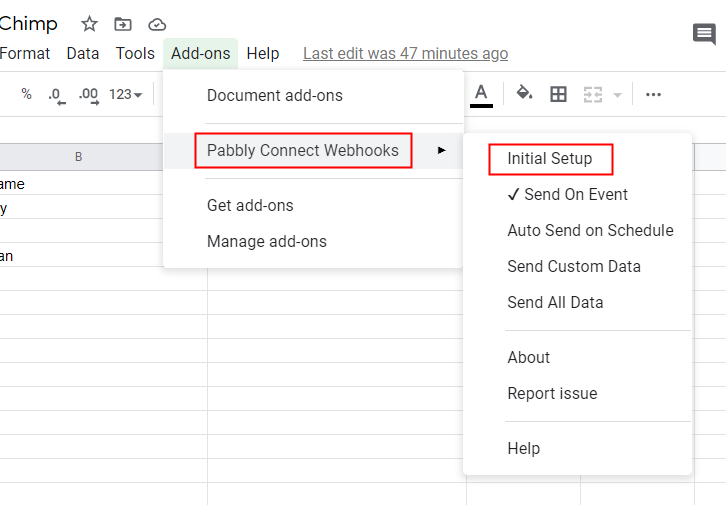The width and height of the screenshot is (726, 505).
Task: Format as percent using the % icon
Action: (26, 94)
